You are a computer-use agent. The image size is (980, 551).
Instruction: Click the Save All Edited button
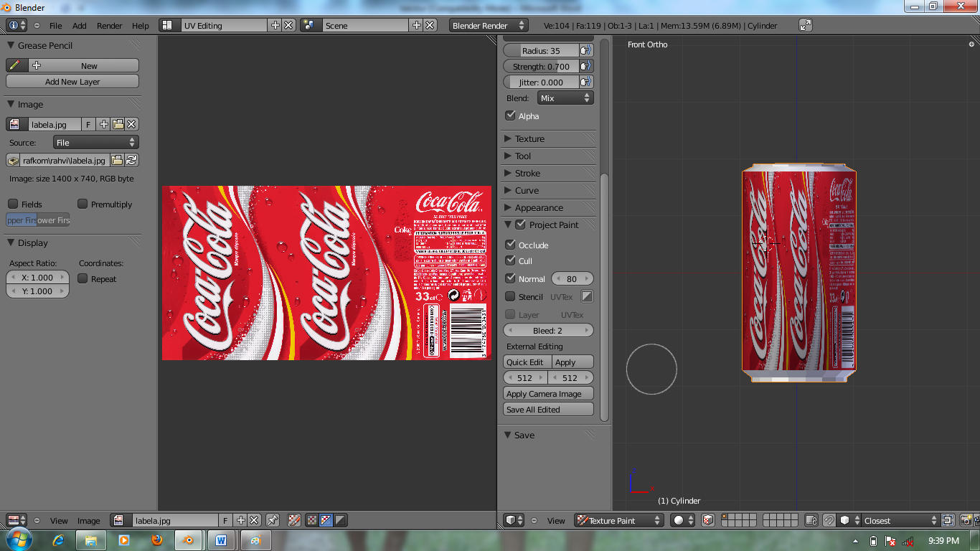tap(549, 410)
